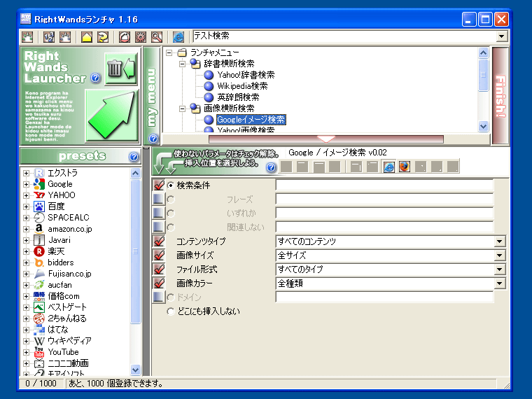Viewport: 532px width, 399px height.
Task: Click the large green arrow button
Action: (x=111, y=115)
